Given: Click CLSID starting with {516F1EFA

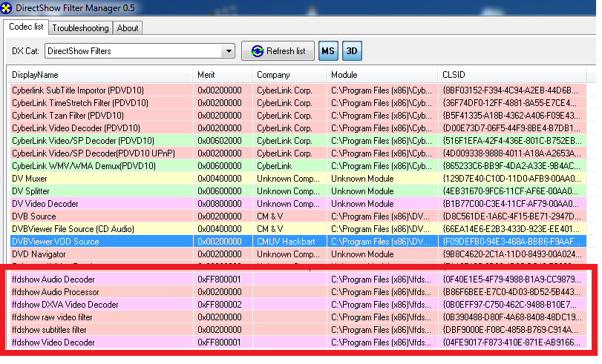Looking at the screenshot, I should (511, 141).
